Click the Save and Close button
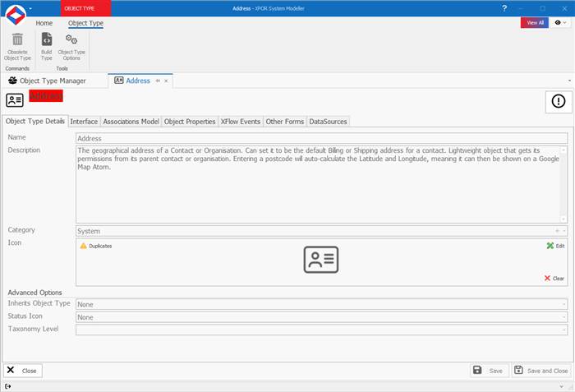575x392 pixels. click(541, 371)
